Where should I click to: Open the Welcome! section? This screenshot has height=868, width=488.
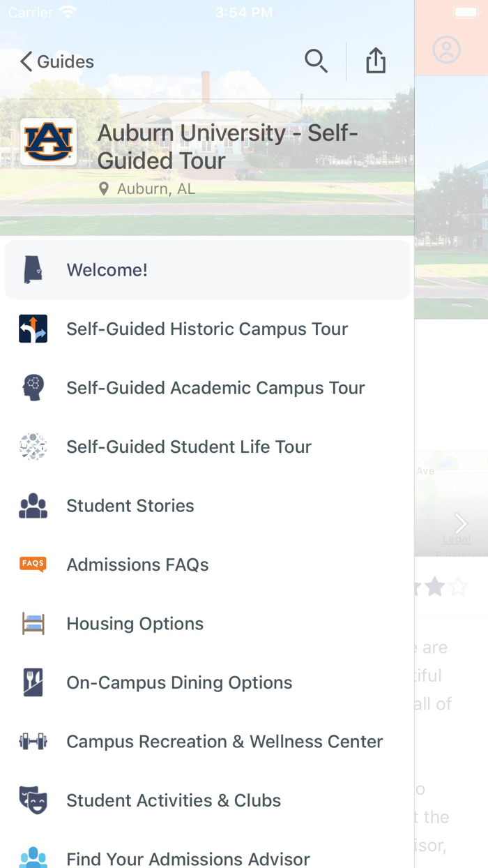pos(107,269)
